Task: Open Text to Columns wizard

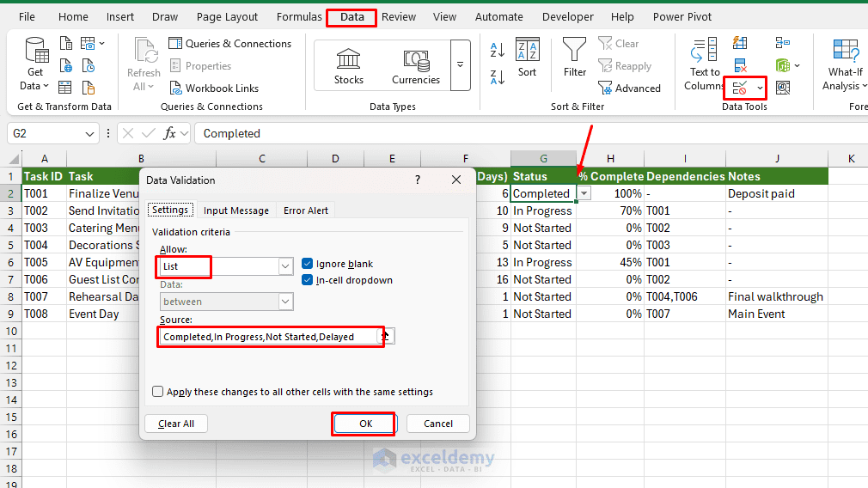Action: coord(704,64)
